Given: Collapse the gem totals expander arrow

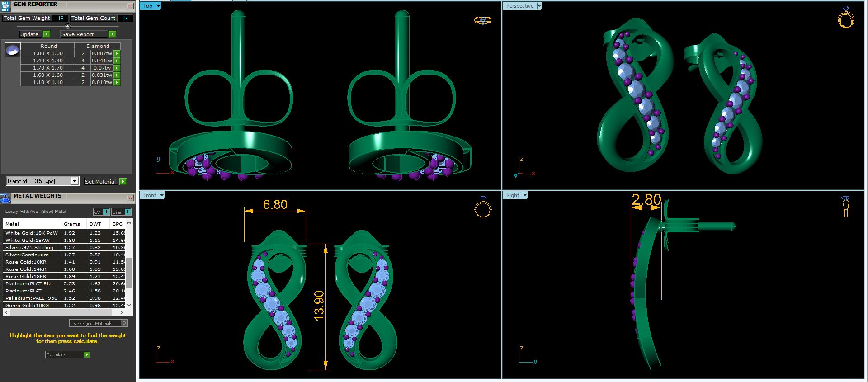Looking at the screenshot, I should [68, 26].
